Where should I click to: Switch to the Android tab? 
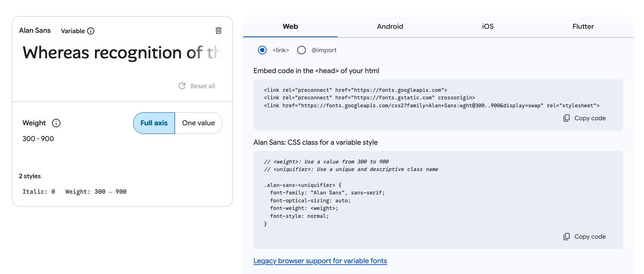(x=390, y=27)
